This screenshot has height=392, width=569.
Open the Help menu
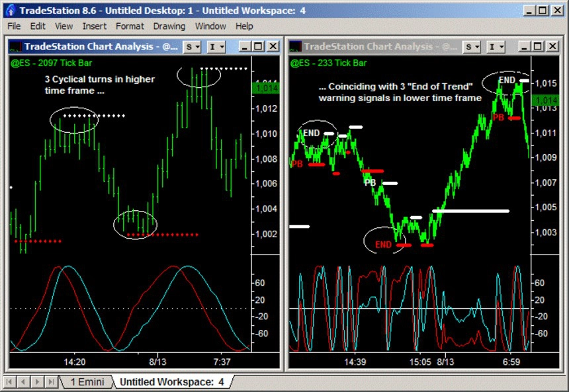coord(244,26)
